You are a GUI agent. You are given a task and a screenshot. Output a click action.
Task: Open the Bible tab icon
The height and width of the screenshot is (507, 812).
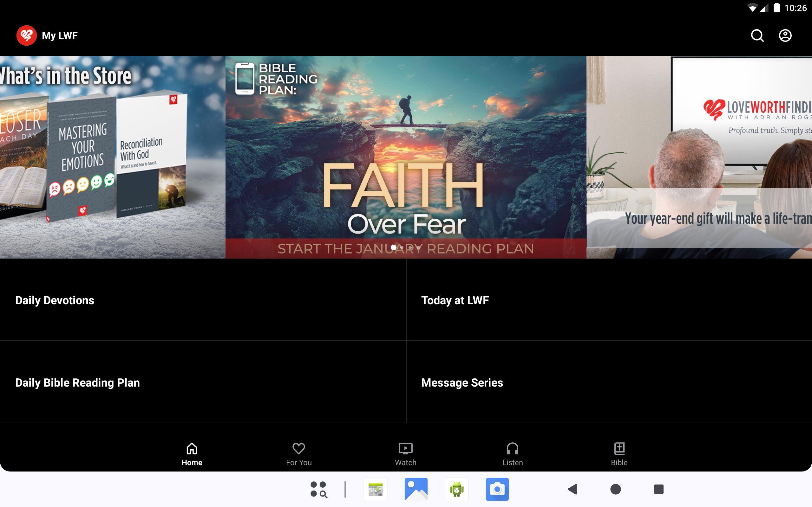619,454
